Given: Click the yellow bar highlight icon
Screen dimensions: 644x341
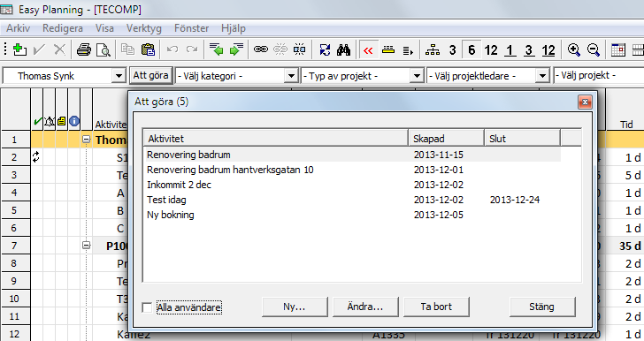Looking at the screenshot, I should click(388, 49).
